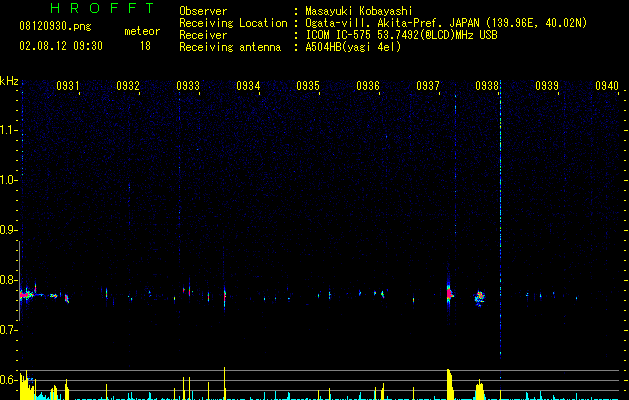Screen dimensions: 629x400
Task: Click the antenna A504HB(yagi 4el) text
Action: (353, 47)
